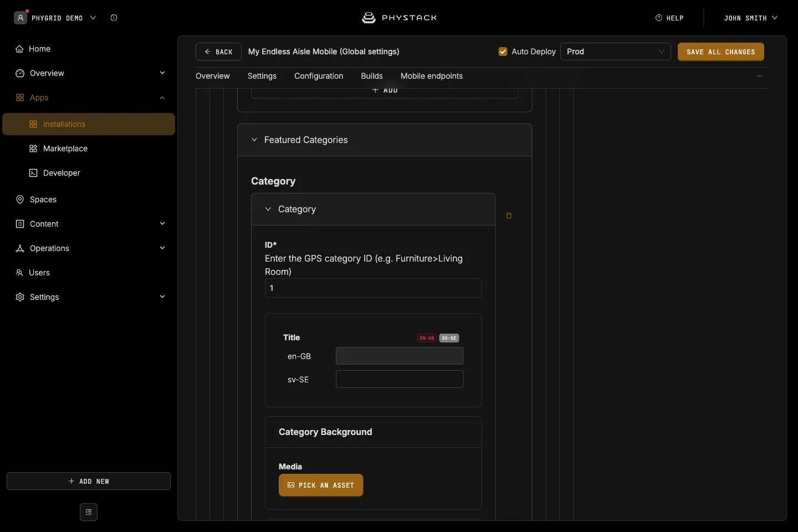Viewport: 798px width, 532px height.
Task: Click the GPS category ID input field
Action: point(373,288)
